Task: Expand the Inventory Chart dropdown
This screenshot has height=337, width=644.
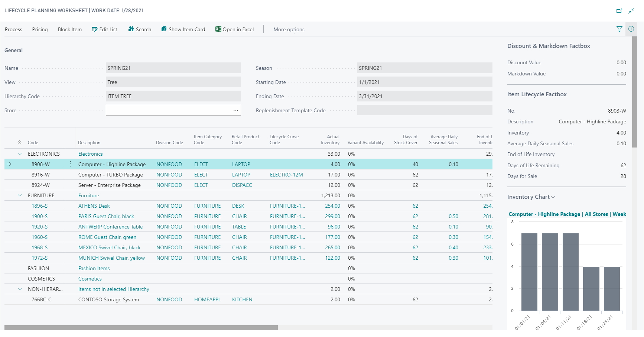Action: (553, 197)
